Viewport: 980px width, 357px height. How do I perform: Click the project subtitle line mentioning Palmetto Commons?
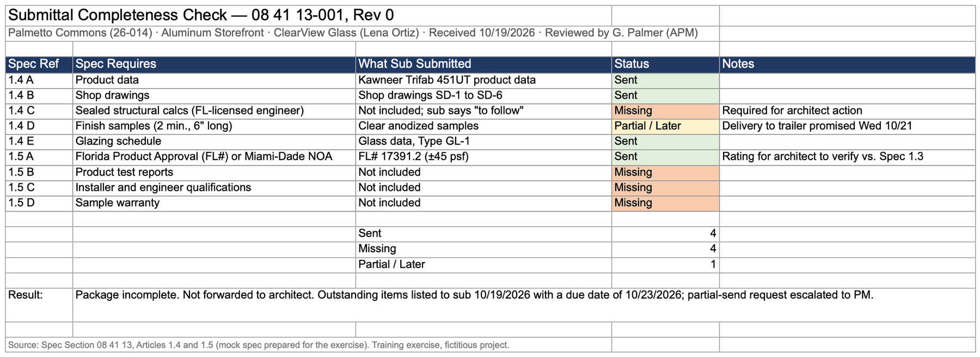[353, 33]
